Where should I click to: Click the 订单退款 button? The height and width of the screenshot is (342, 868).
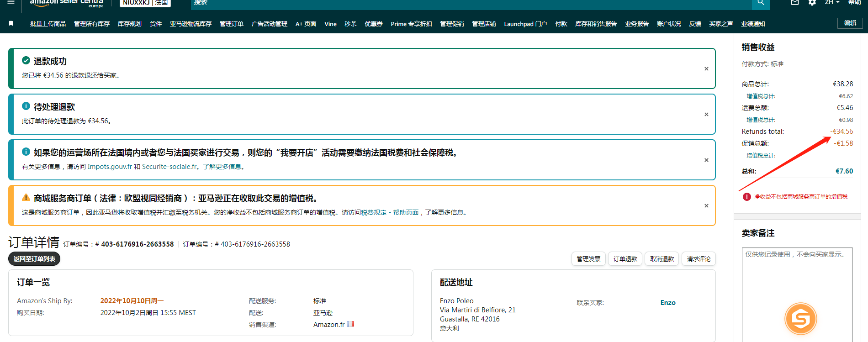coord(625,259)
